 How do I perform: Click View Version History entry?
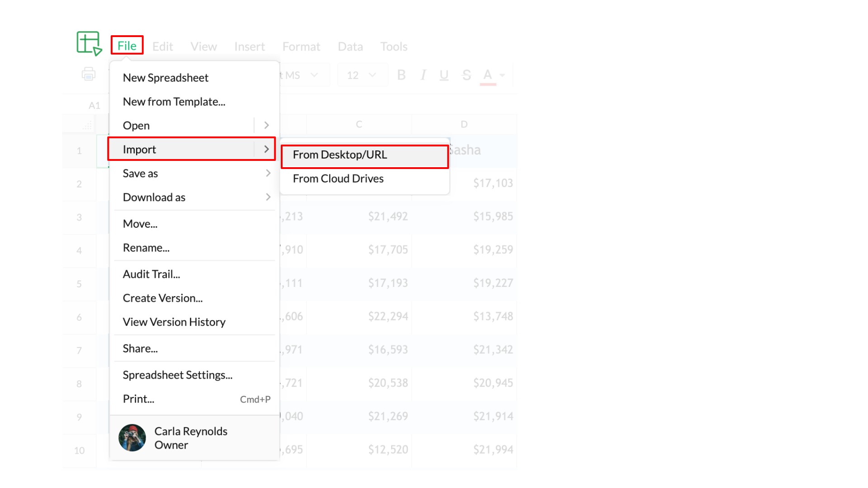(x=174, y=322)
